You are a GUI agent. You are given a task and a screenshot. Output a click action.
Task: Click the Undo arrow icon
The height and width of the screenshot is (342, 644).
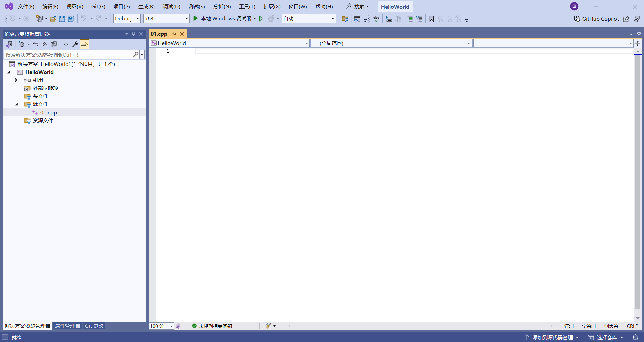[x=84, y=18]
